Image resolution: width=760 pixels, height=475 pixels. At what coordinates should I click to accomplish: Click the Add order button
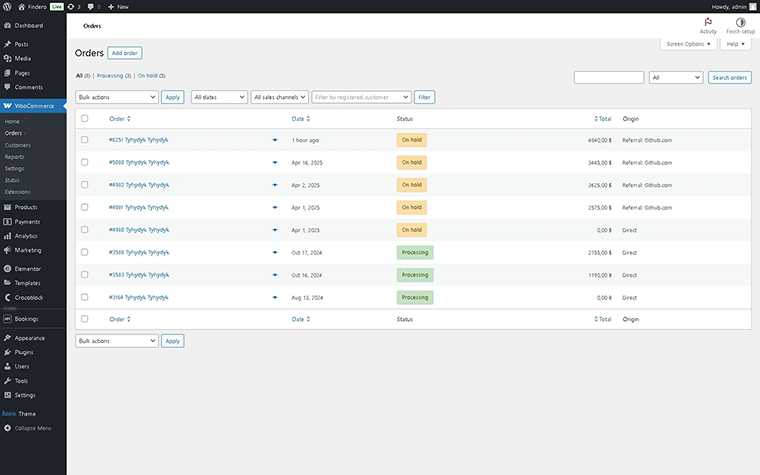pos(125,53)
